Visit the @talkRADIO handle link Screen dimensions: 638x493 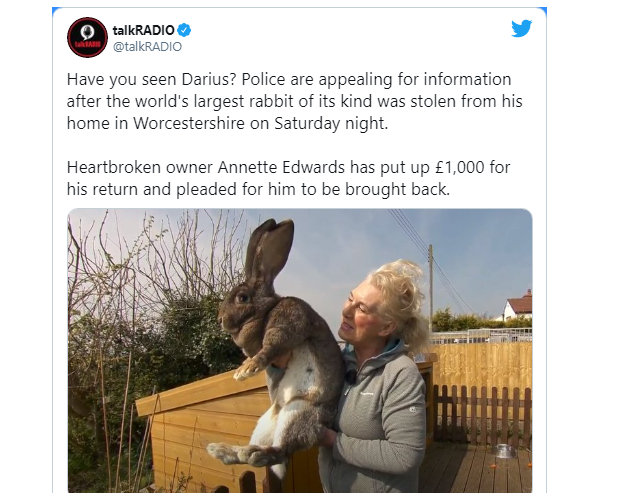pyautogui.click(x=147, y=47)
